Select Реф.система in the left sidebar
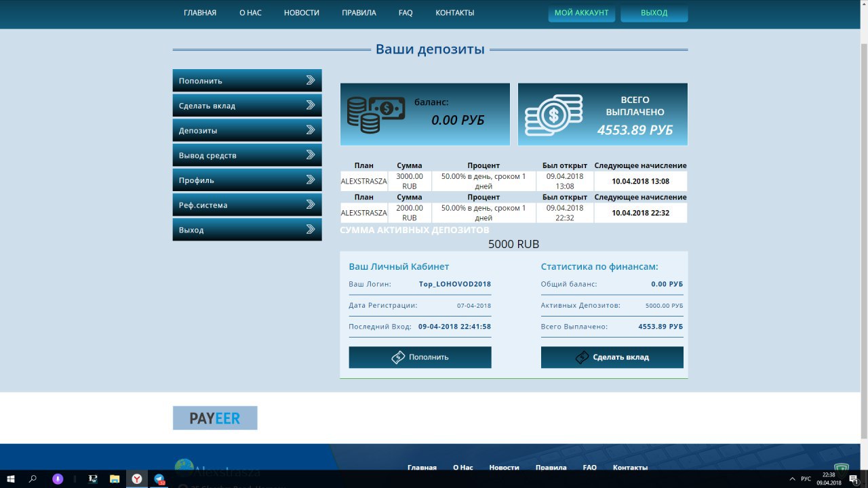 247,205
